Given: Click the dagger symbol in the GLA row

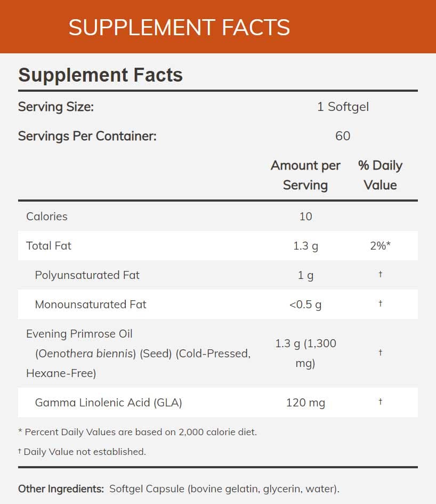Looking at the screenshot, I should tap(380, 402).
